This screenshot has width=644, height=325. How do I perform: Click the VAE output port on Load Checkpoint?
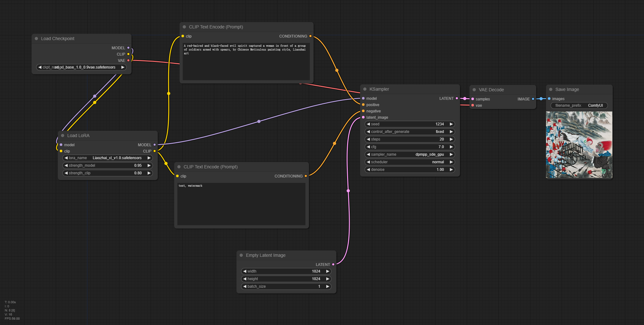[x=128, y=61]
